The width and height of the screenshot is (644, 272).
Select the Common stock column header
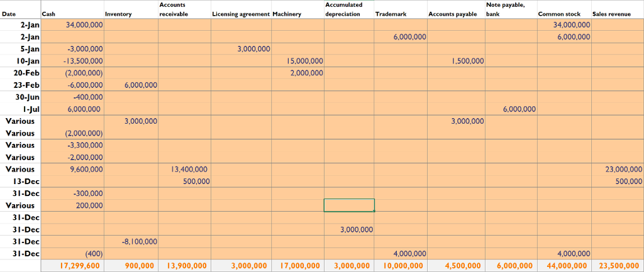564,10
